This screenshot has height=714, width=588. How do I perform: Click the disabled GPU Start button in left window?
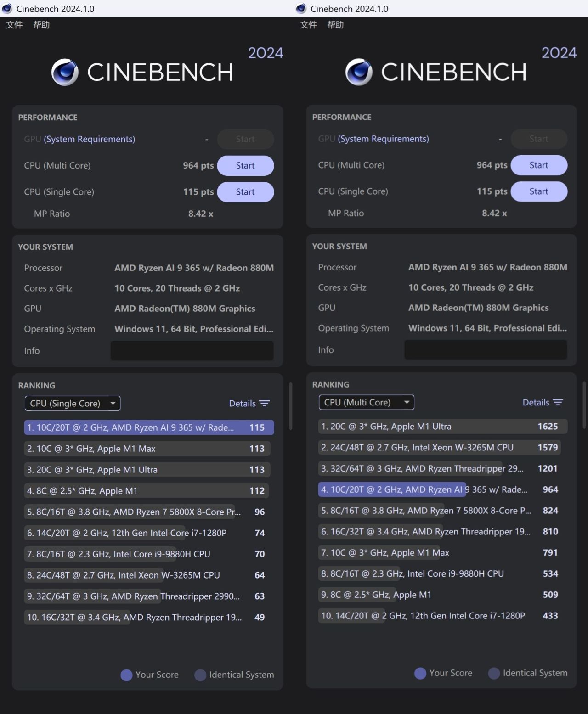point(245,139)
